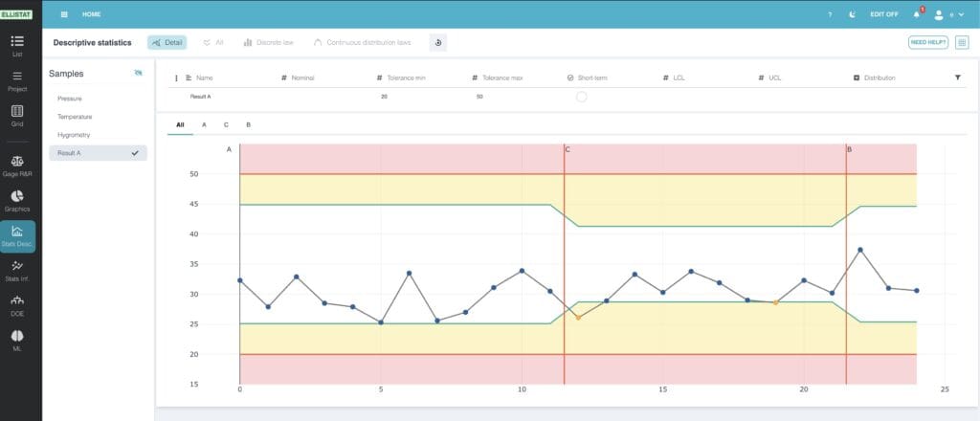
Task: Open the filter funnel icon in table header
Action: point(957,78)
